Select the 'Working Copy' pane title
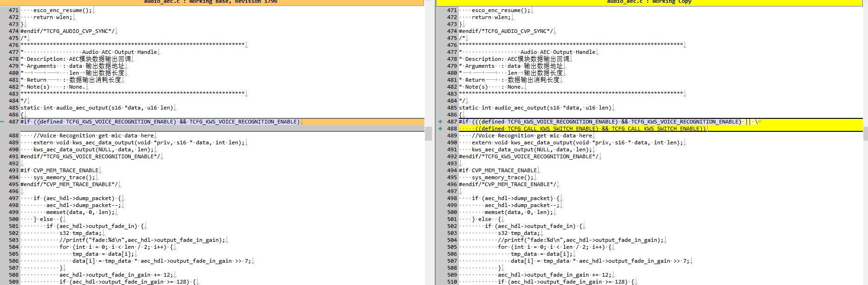868x285 pixels. 649,2
